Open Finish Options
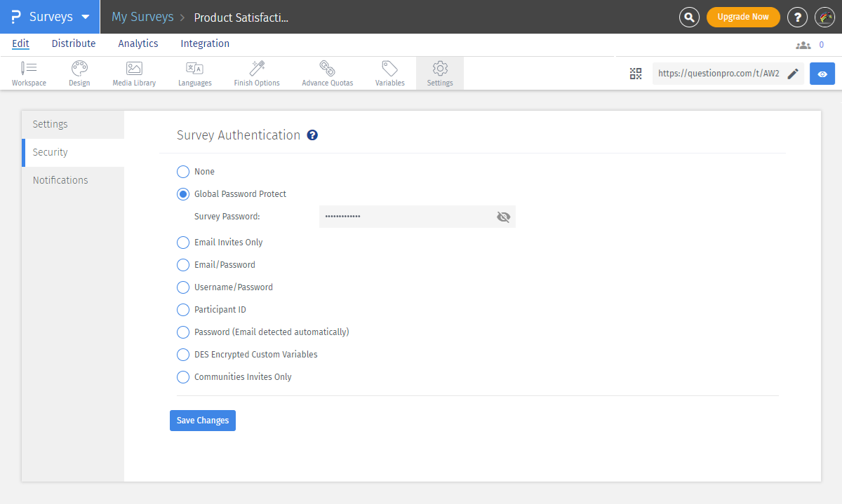 point(256,73)
